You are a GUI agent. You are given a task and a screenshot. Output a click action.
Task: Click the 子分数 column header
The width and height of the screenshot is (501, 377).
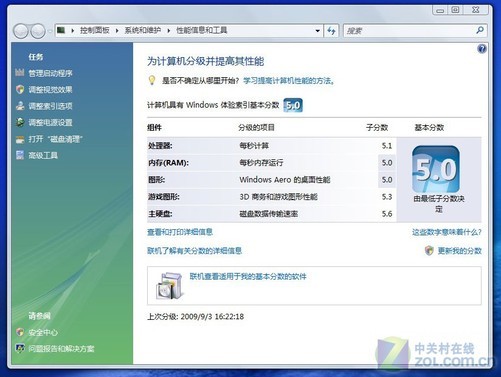[377, 127]
